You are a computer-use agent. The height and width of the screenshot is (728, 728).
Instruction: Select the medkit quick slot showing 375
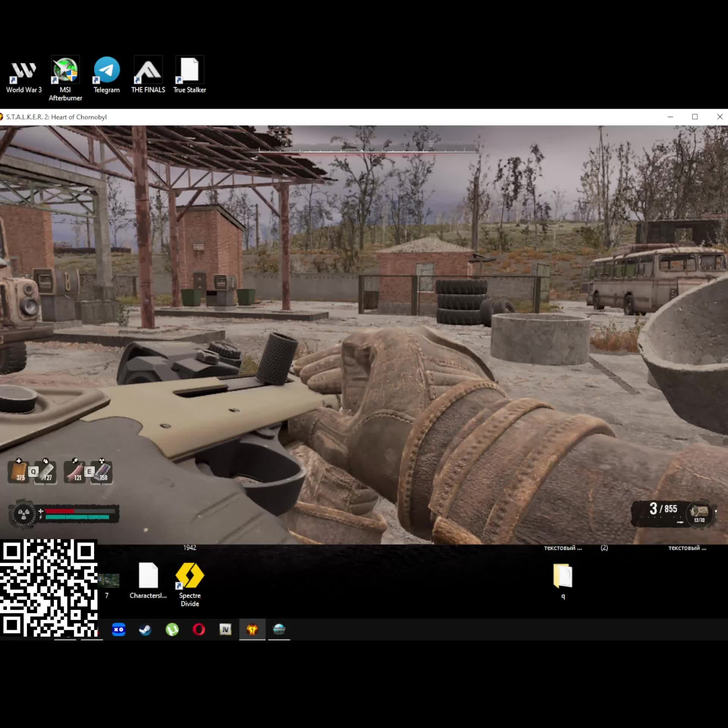[18, 472]
